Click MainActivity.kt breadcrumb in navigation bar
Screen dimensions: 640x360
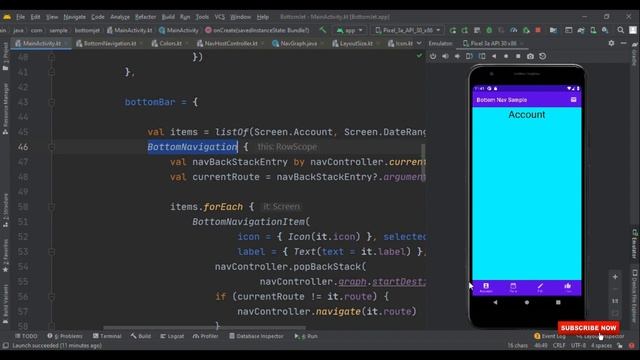(x=129, y=30)
